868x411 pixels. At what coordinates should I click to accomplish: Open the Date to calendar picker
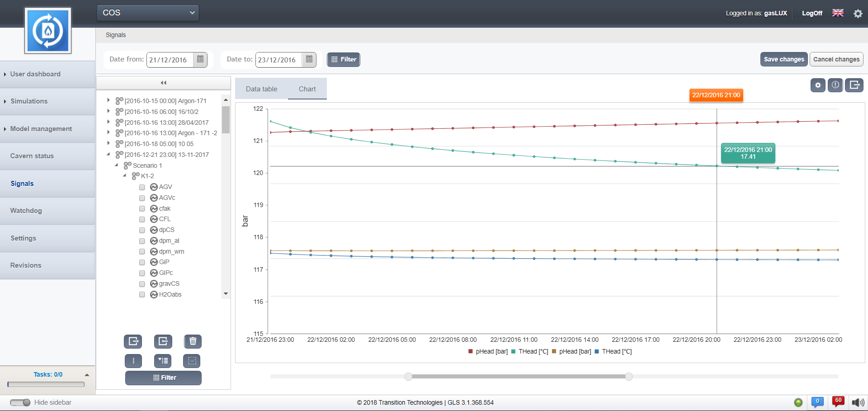[x=309, y=59]
